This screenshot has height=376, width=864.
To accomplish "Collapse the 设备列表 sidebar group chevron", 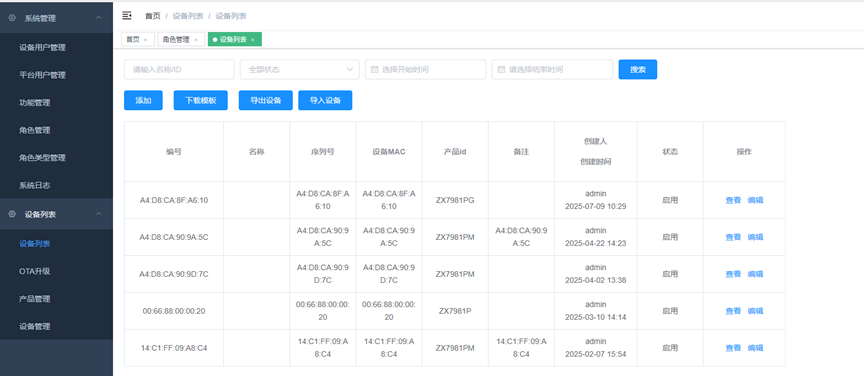I will (x=99, y=214).
